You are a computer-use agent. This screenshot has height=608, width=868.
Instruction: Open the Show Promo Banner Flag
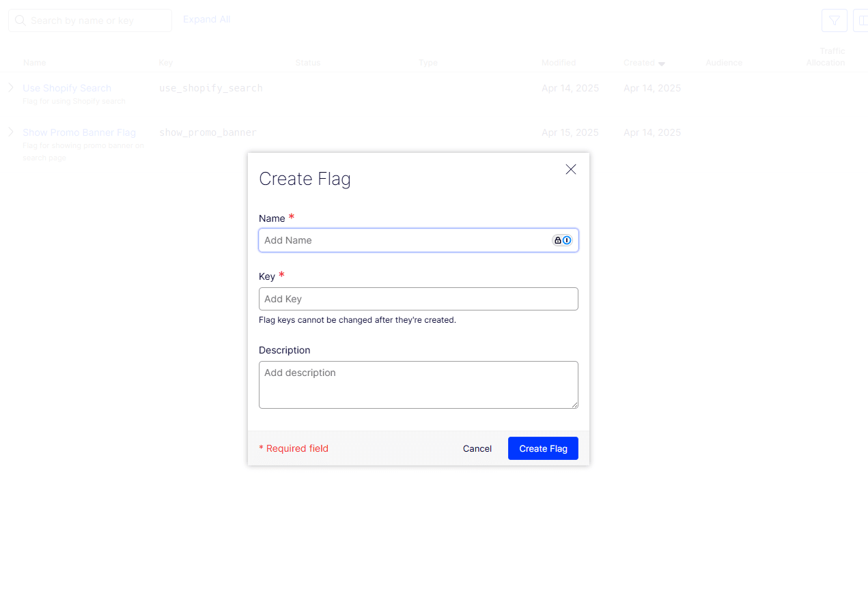(x=79, y=132)
